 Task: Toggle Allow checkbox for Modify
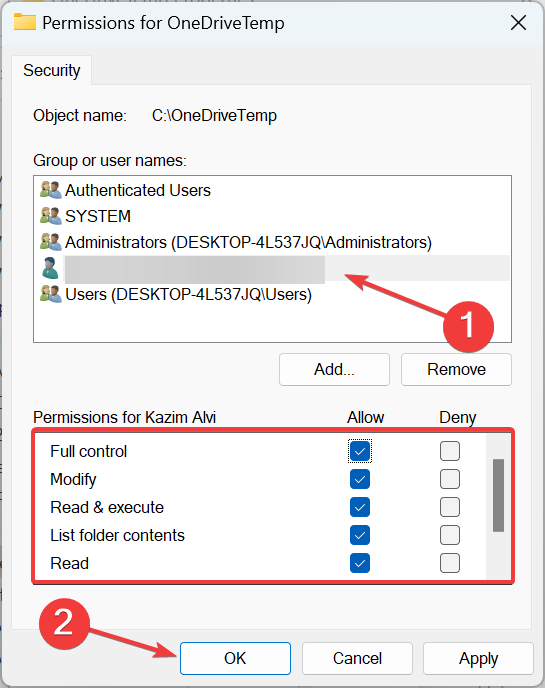point(360,479)
